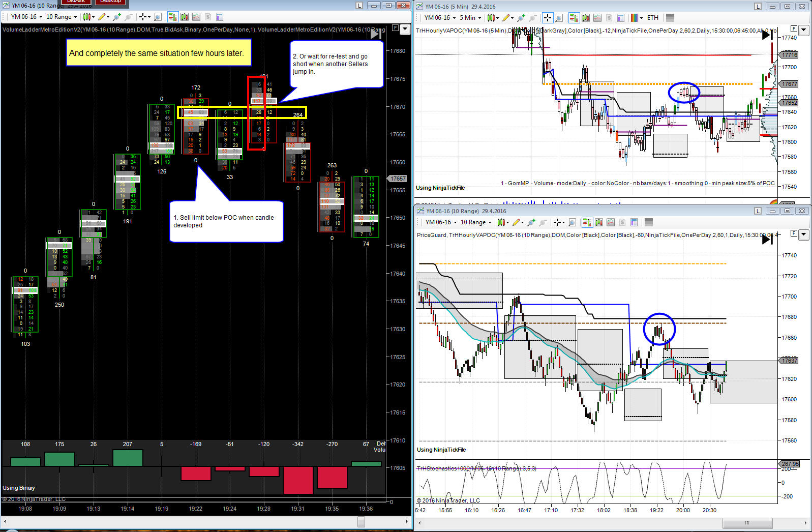The width and height of the screenshot is (812, 532).
Task: Expand the panel dropdown arrow in 5 Min chart
Action: tap(804, 30)
